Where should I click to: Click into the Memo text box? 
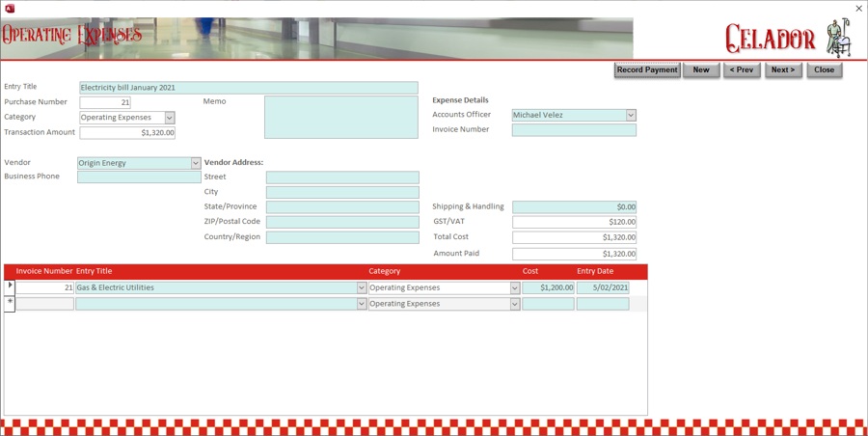pyautogui.click(x=341, y=118)
